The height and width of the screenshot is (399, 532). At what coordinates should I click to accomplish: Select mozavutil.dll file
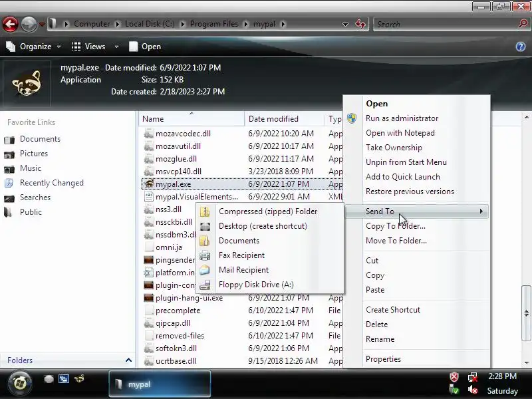[x=178, y=146]
